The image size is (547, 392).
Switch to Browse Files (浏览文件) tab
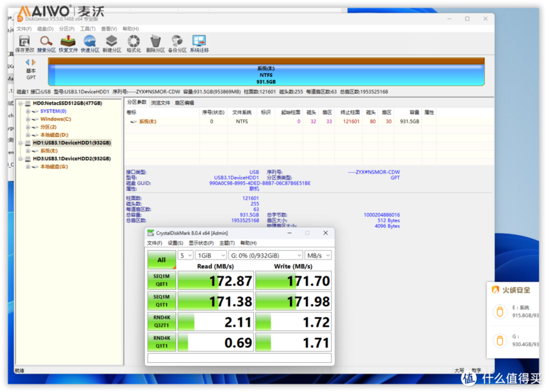[160, 103]
